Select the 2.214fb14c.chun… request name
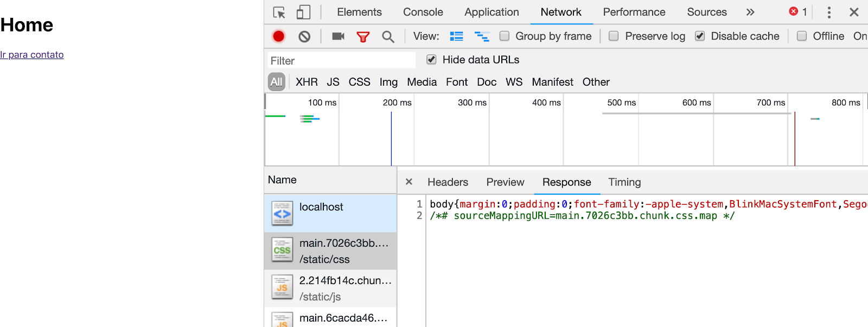 pyautogui.click(x=346, y=280)
